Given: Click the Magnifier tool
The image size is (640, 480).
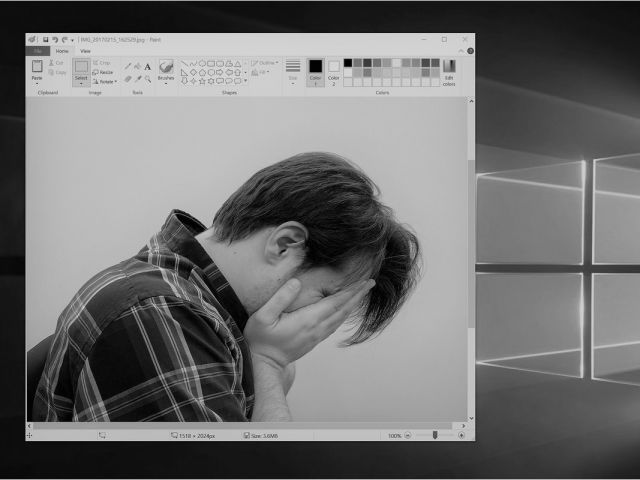Looking at the screenshot, I should pyautogui.click(x=148, y=78).
